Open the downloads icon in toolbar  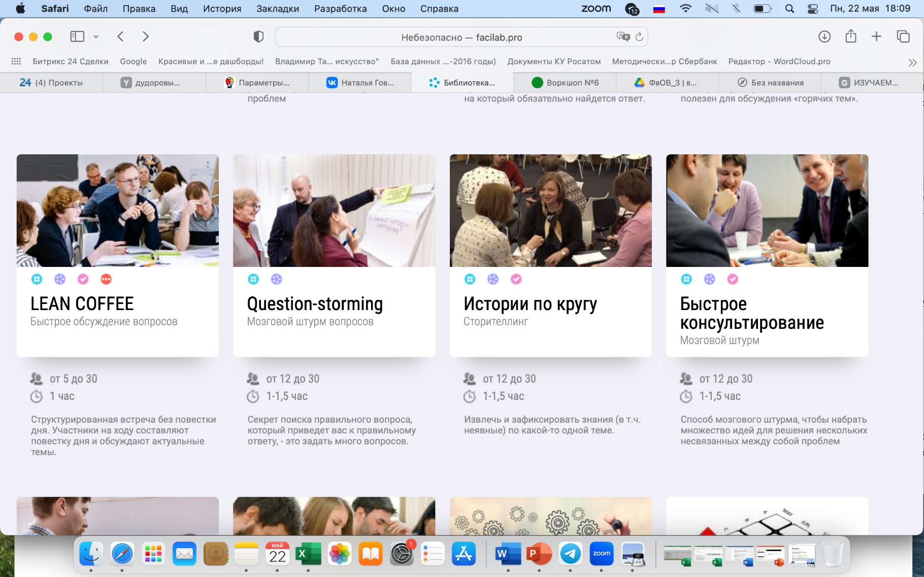824,37
